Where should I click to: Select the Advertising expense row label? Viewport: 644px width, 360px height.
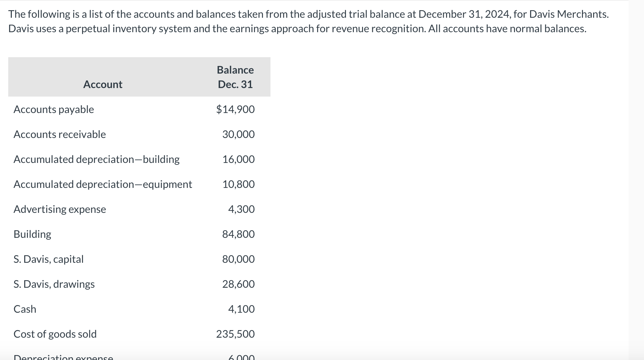(60, 209)
